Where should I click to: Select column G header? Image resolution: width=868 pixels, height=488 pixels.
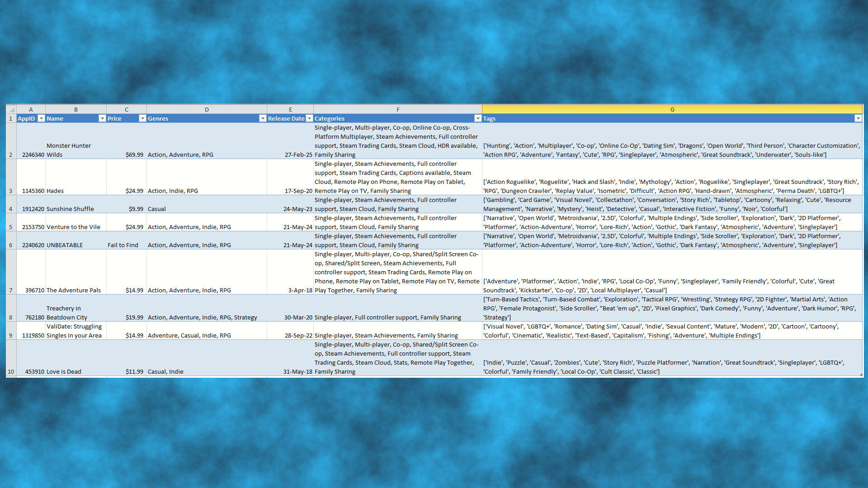(672, 109)
